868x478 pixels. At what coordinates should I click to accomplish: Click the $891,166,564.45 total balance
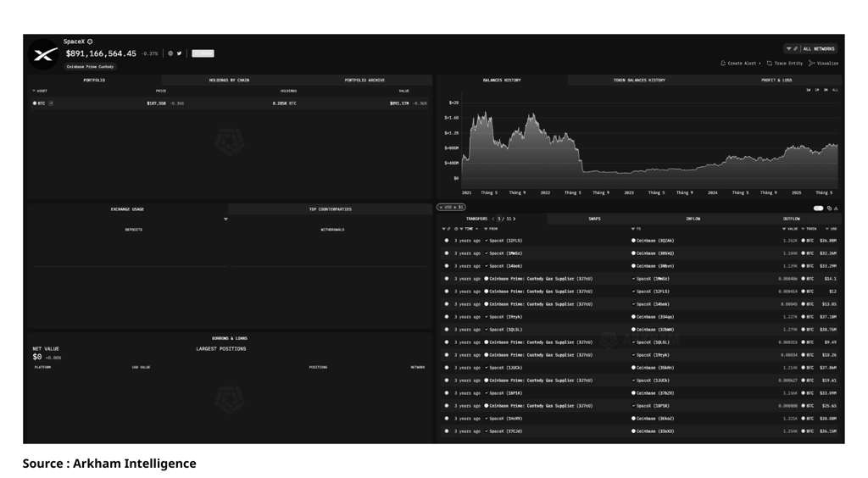(101, 53)
